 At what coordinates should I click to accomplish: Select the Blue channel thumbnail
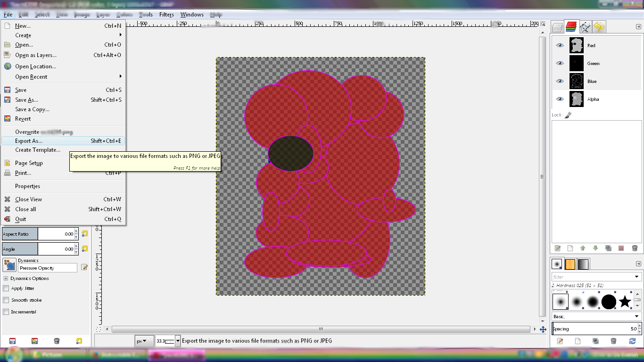577,81
